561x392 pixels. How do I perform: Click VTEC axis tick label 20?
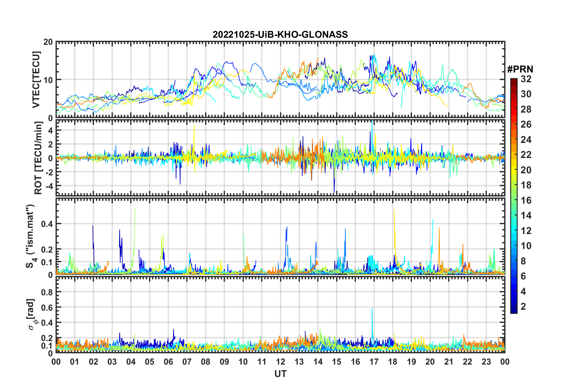click(x=48, y=42)
